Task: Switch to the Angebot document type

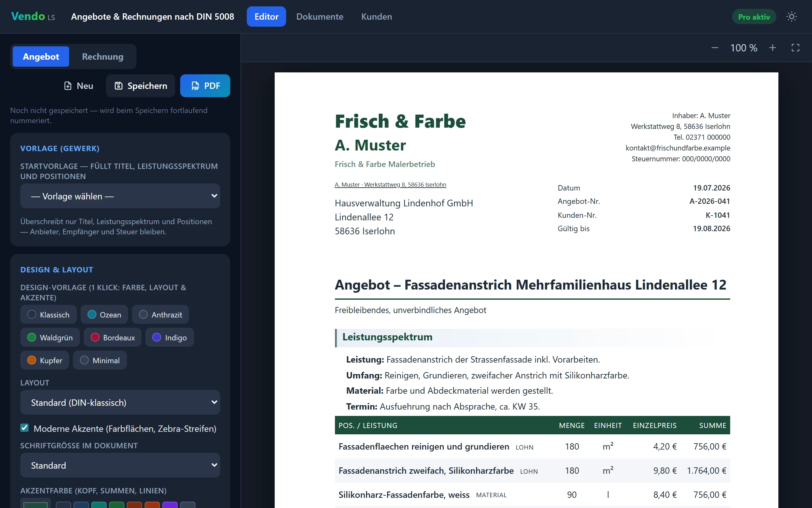Action: 41,57
